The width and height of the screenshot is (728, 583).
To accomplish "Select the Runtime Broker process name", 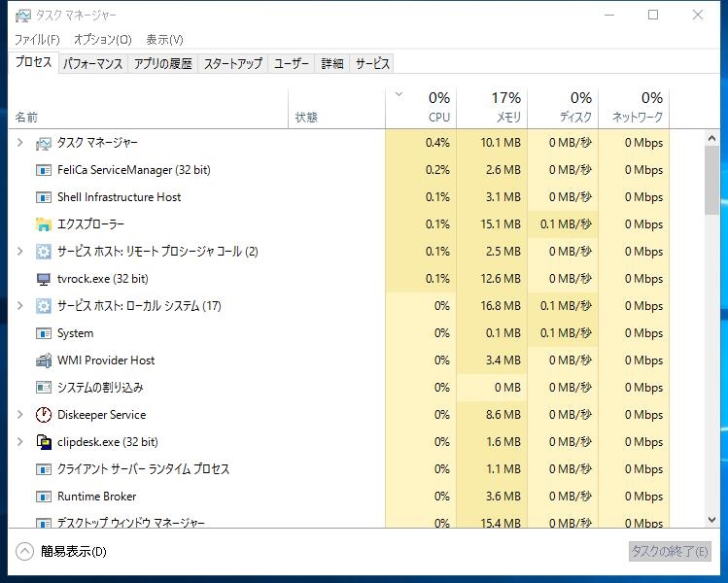I will click(x=96, y=497).
